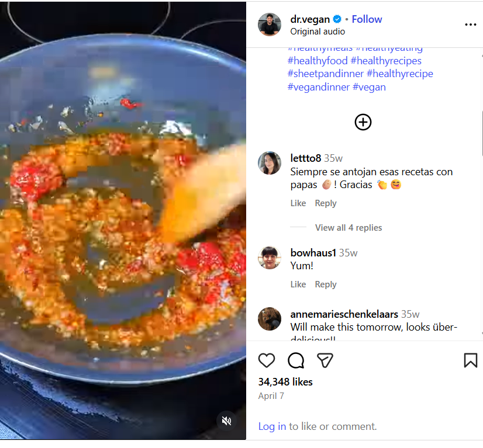Viewport: 483px width, 448px height.
Task: Open the #sheetpandinner hashtag
Action: (x=325, y=74)
